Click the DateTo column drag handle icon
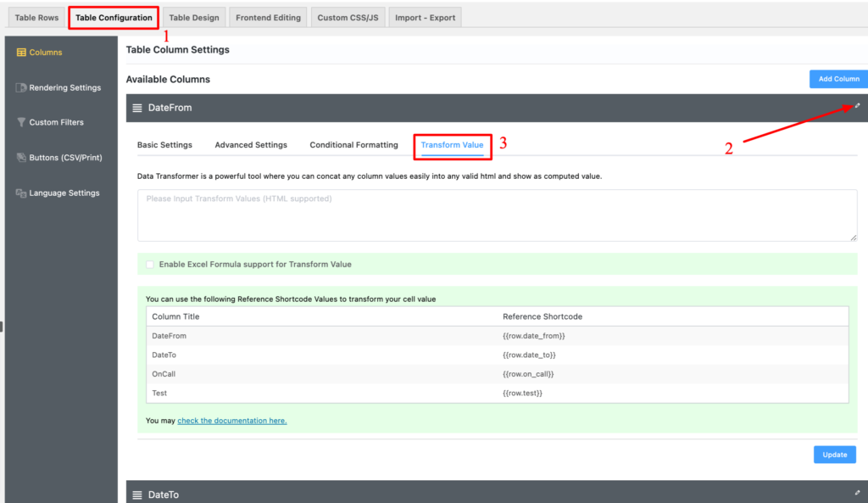Screen dimensions: 868x503 pyautogui.click(x=137, y=495)
